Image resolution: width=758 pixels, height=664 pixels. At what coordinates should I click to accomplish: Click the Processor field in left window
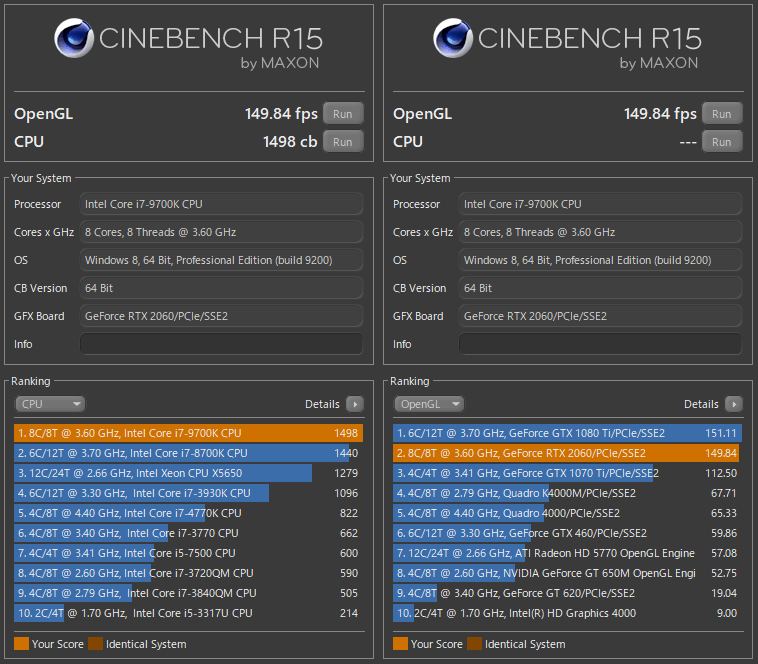coord(221,204)
